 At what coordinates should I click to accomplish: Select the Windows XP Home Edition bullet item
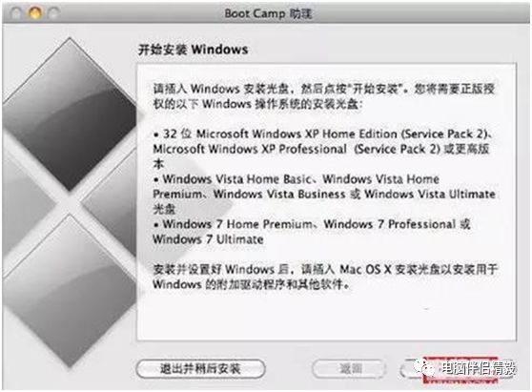click(322, 149)
